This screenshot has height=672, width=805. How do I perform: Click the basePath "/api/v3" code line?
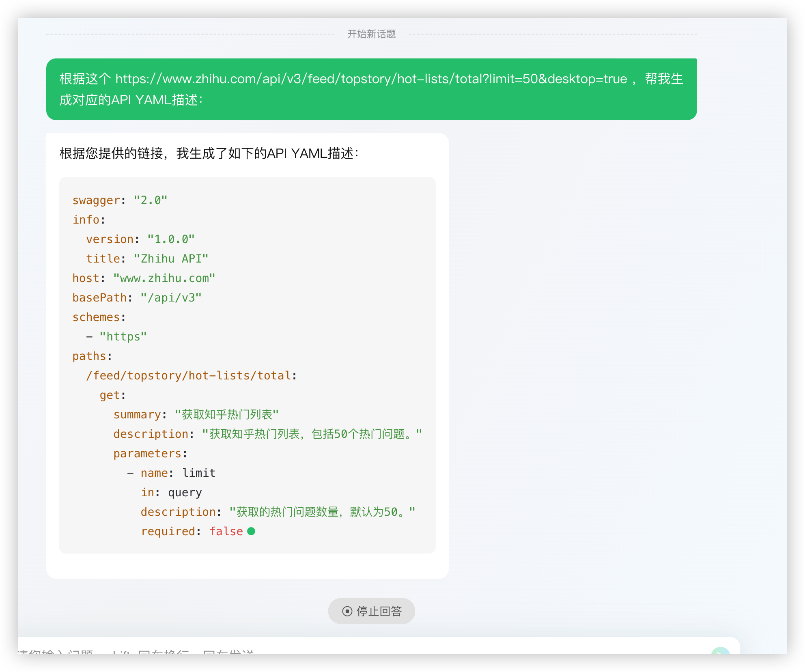137,297
